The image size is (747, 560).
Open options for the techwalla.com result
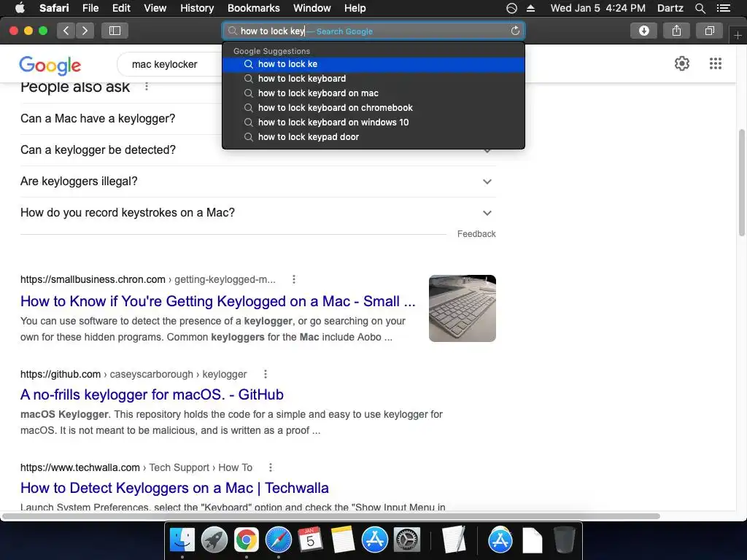[x=271, y=467]
